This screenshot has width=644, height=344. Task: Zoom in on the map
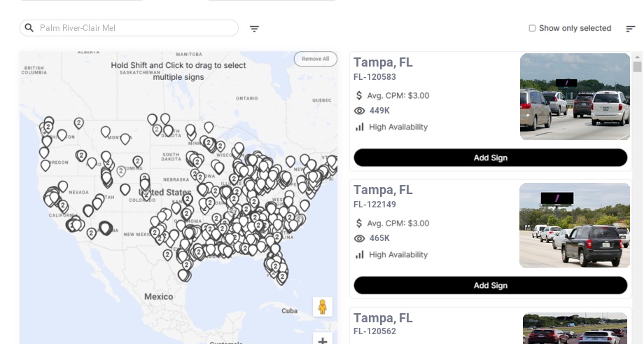point(322,340)
